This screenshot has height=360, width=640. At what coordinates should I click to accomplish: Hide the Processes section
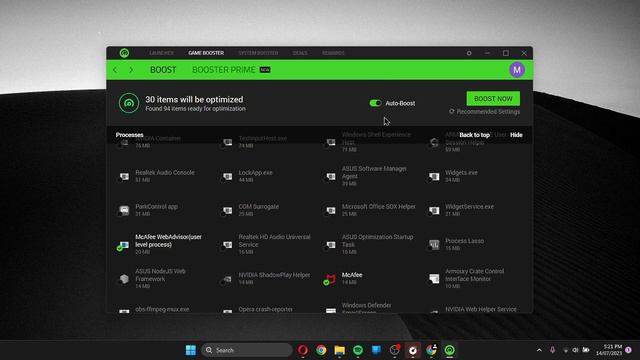coord(516,135)
